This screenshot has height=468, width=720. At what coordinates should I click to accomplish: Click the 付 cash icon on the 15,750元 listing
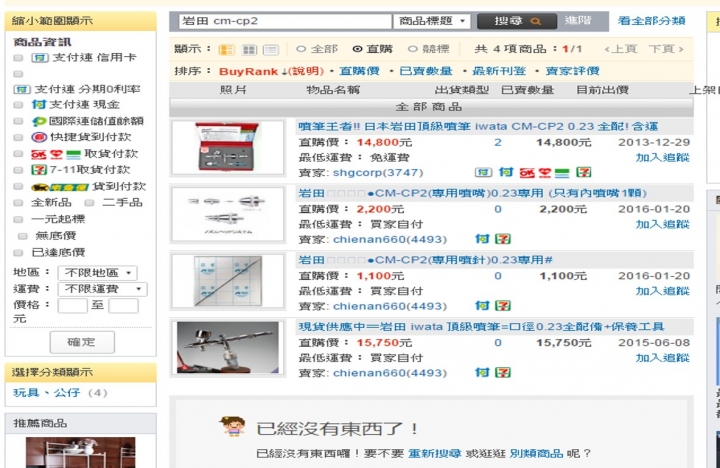pos(482,372)
